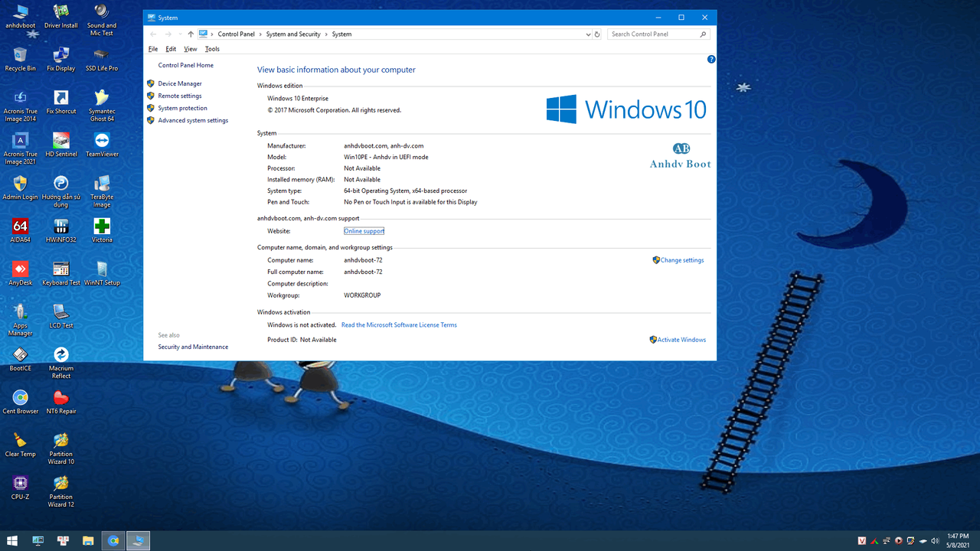Refresh the System window
This screenshot has height=551, width=980.
598,34
